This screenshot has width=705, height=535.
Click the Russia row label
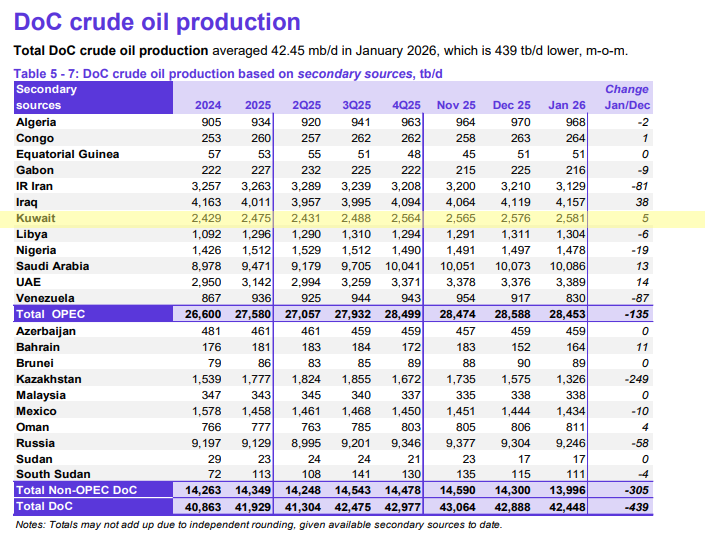pyautogui.click(x=36, y=443)
